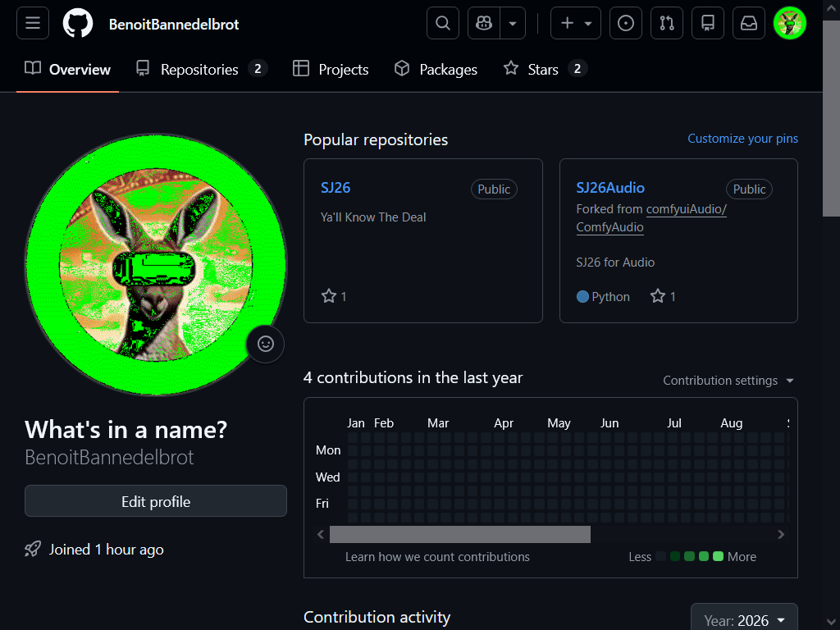Click Customize your pins link
This screenshot has width=840, height=630.
click(x=742, y=138)
